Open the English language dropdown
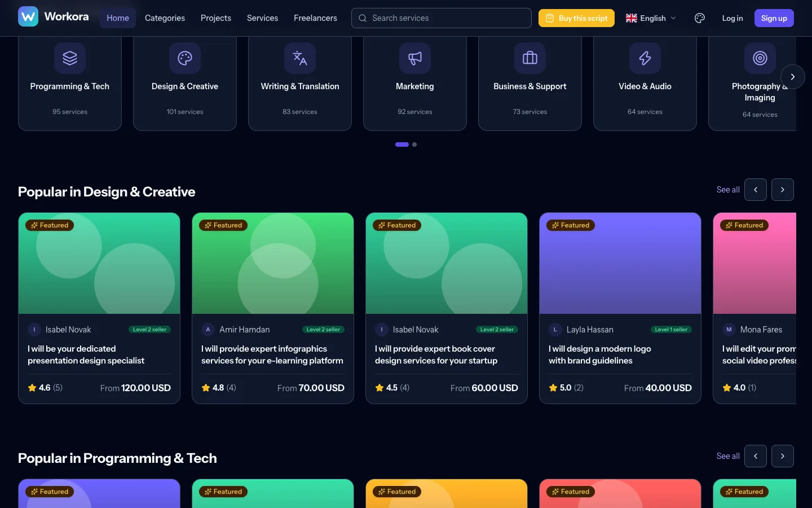The image size is (812, 508). (651, 18)
